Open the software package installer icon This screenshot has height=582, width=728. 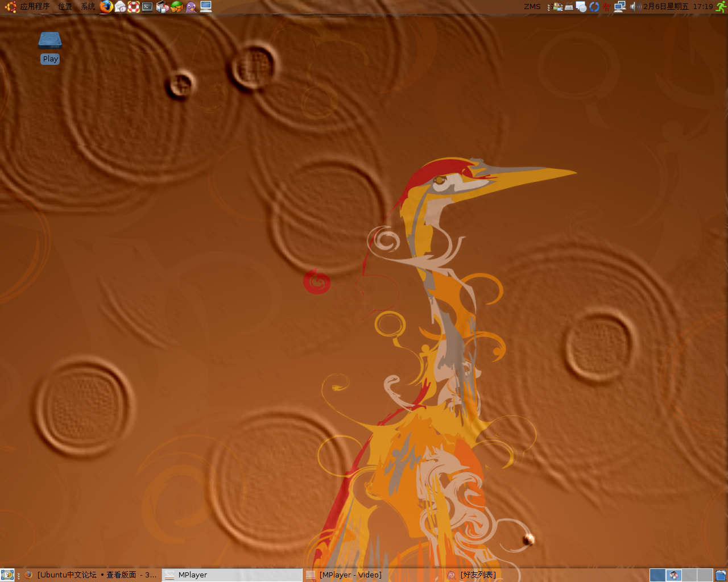[162, 7]
